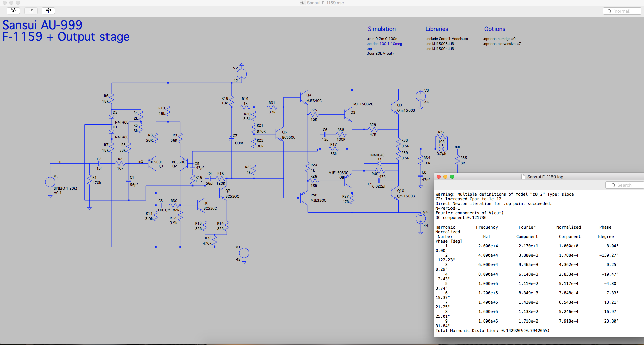Select resistor R35 8R load symbol

pyautogui.click(x=457, y=160)
